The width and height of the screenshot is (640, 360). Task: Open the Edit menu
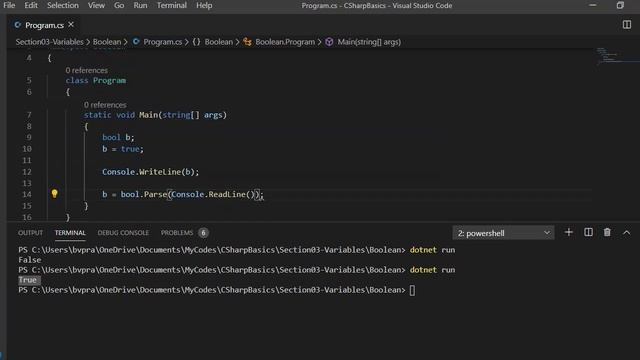click(31, 5)
